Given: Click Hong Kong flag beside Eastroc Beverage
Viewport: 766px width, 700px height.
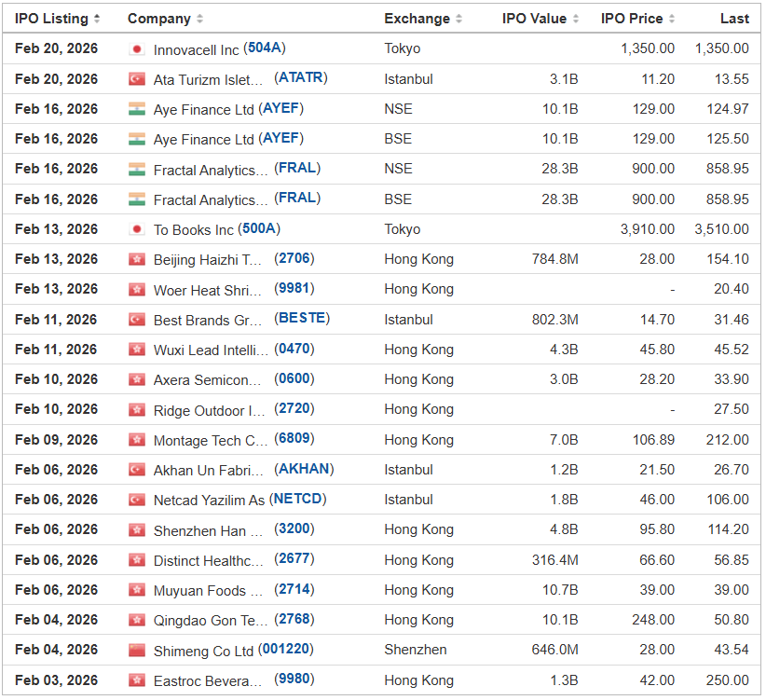Looking at the screenshot, I should [137, 680].
